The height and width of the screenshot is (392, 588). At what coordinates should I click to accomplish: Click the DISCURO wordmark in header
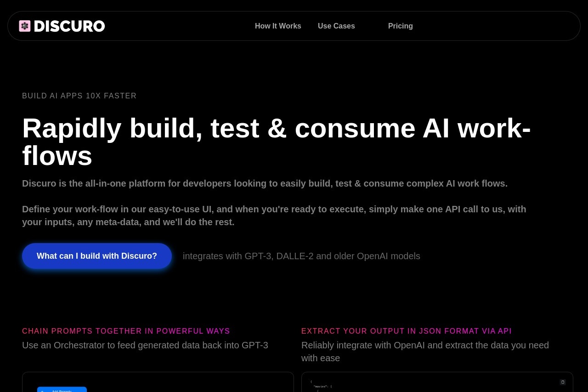click(69, 26)
